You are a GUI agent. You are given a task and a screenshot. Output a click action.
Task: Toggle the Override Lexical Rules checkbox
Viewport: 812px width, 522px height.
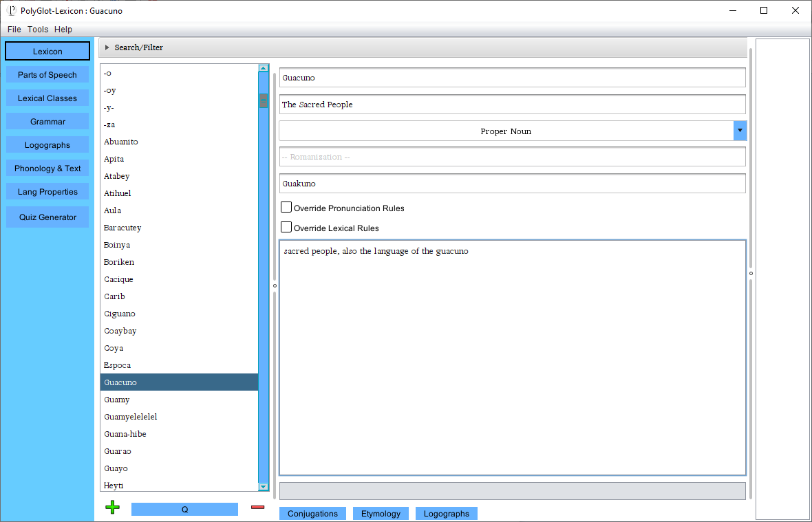[x=286, y=228]
